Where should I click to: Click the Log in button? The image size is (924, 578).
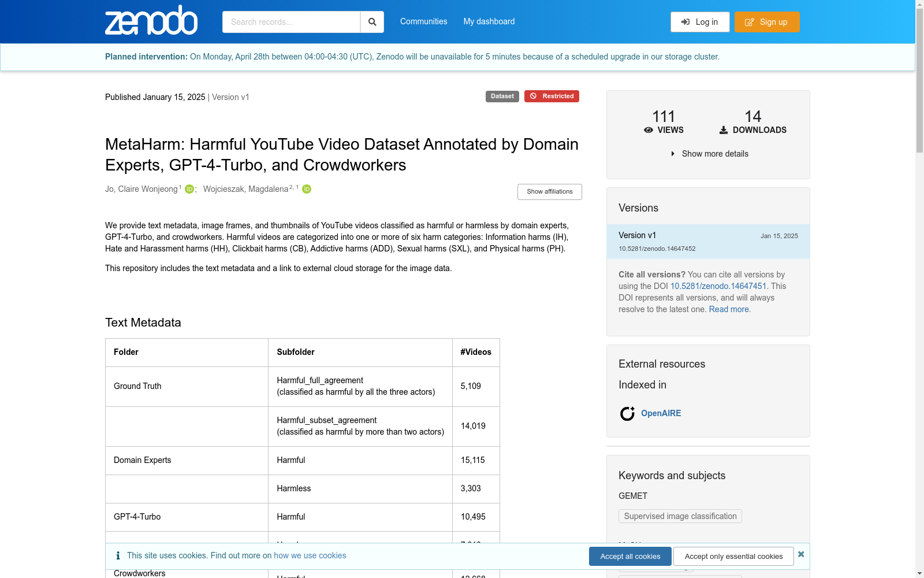[x=700, y=22]
